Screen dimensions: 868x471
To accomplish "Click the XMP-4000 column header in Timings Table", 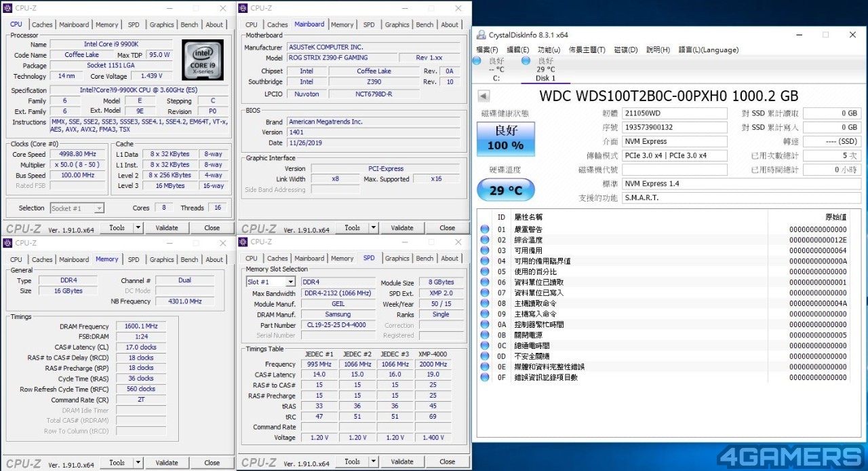I will [x=433, y=354].
